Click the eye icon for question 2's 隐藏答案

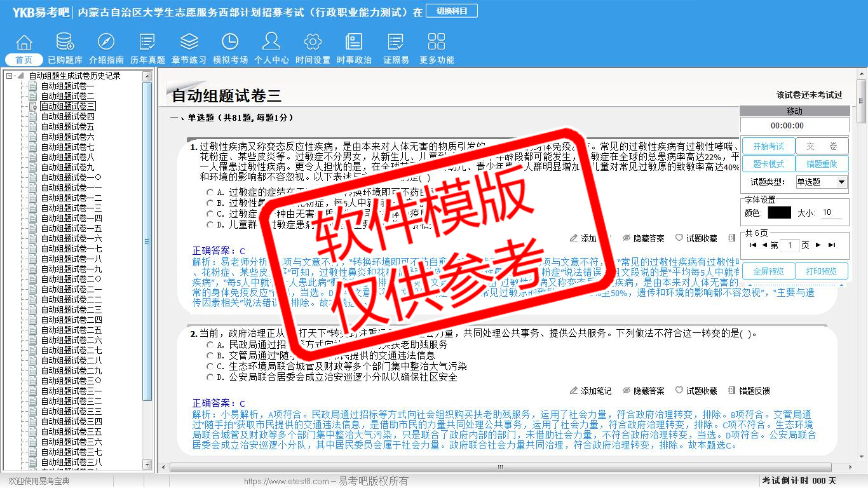pos(627,390)
